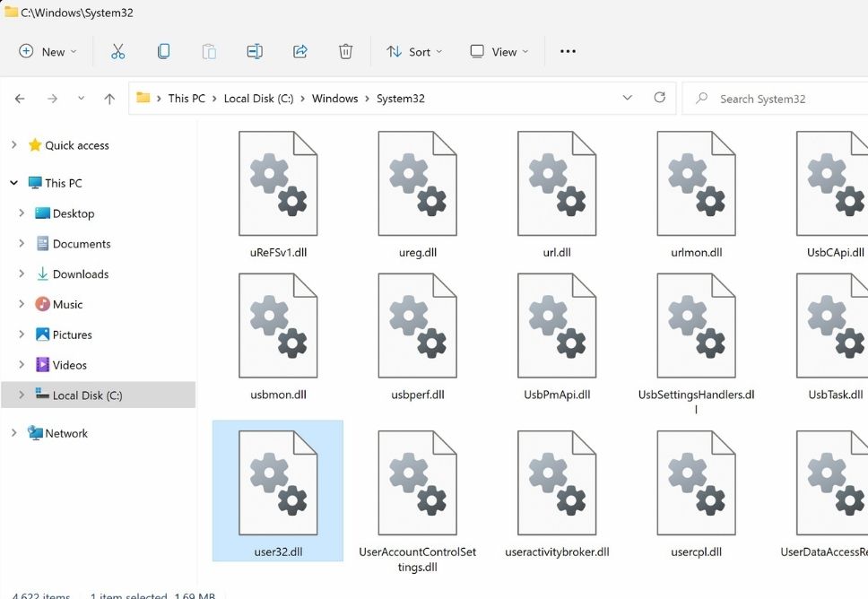Paste from clipboard into System32
The height and width of the screenshot is (599, 868).
coord(209,51)
